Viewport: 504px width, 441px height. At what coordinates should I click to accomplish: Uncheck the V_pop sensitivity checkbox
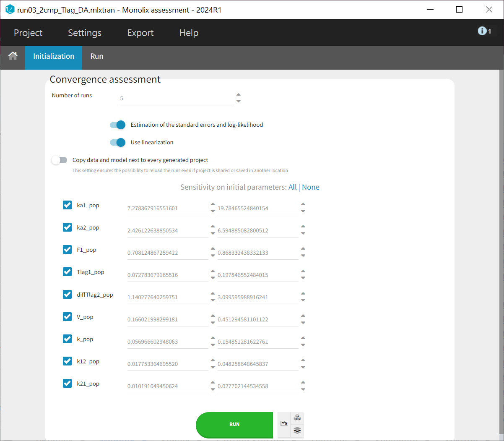[x=67, y=316]
